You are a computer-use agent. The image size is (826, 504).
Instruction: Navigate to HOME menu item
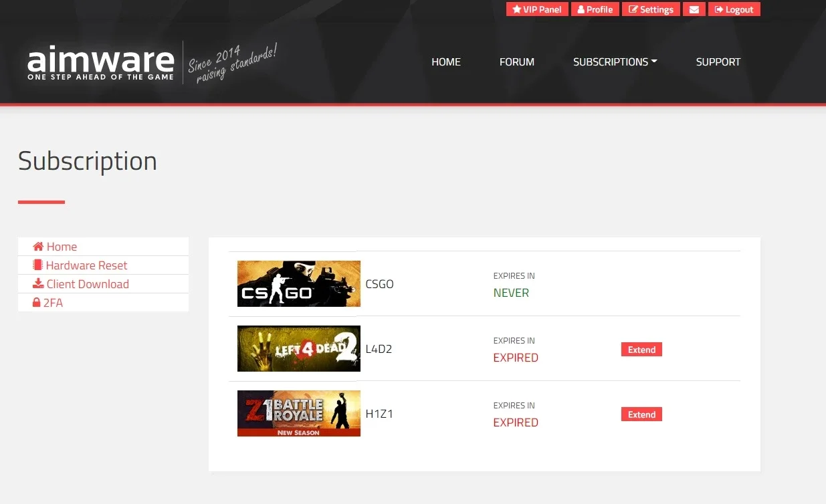[x=446, y=61]
